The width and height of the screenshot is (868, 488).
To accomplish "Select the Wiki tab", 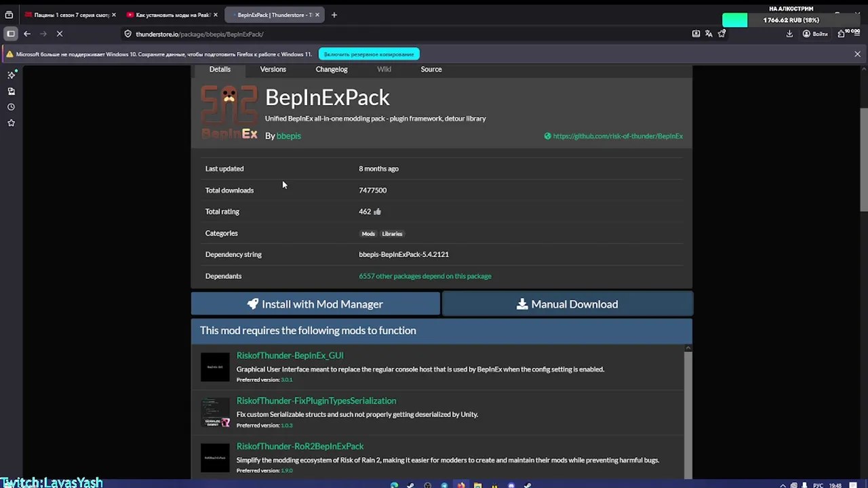I will point(384,69).
